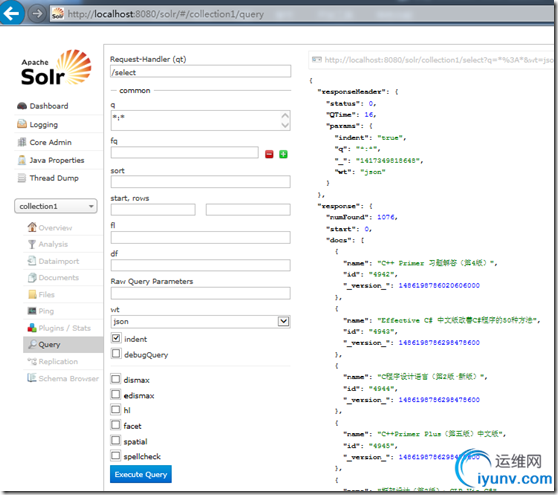
Task: Click the q textarea up scroll arrow
Action: 285,116
